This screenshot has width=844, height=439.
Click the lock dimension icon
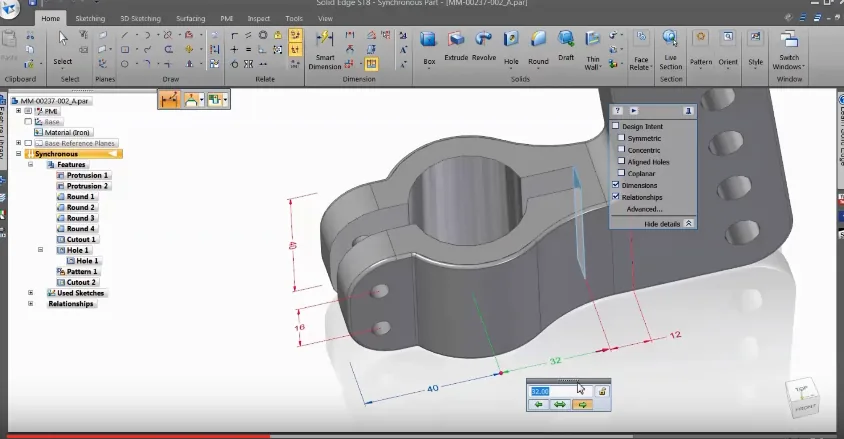tap(602, 391)
